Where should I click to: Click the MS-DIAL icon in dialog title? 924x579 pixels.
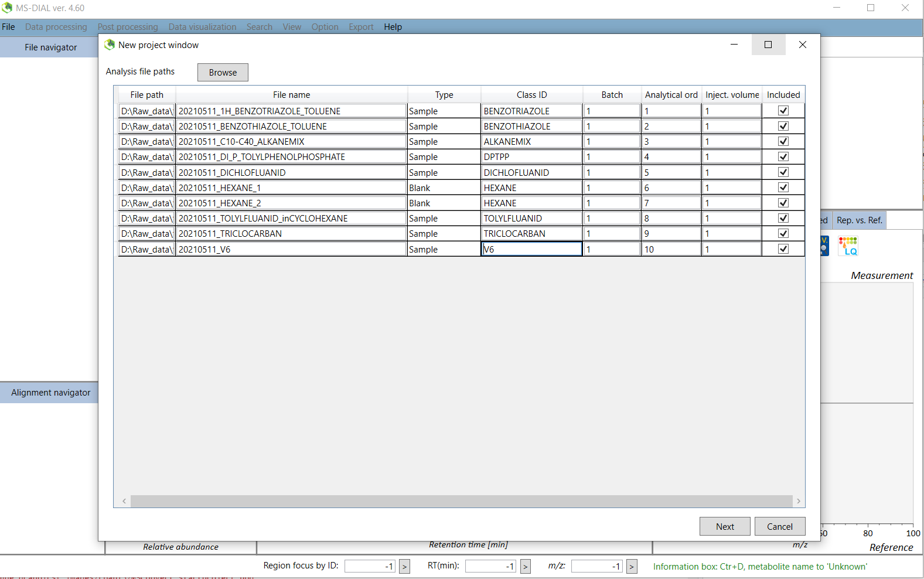point(110,45)
